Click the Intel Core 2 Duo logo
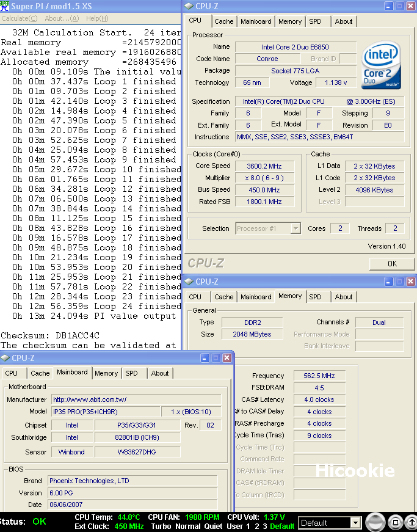The image size is (417, 532). pos(382,66)
